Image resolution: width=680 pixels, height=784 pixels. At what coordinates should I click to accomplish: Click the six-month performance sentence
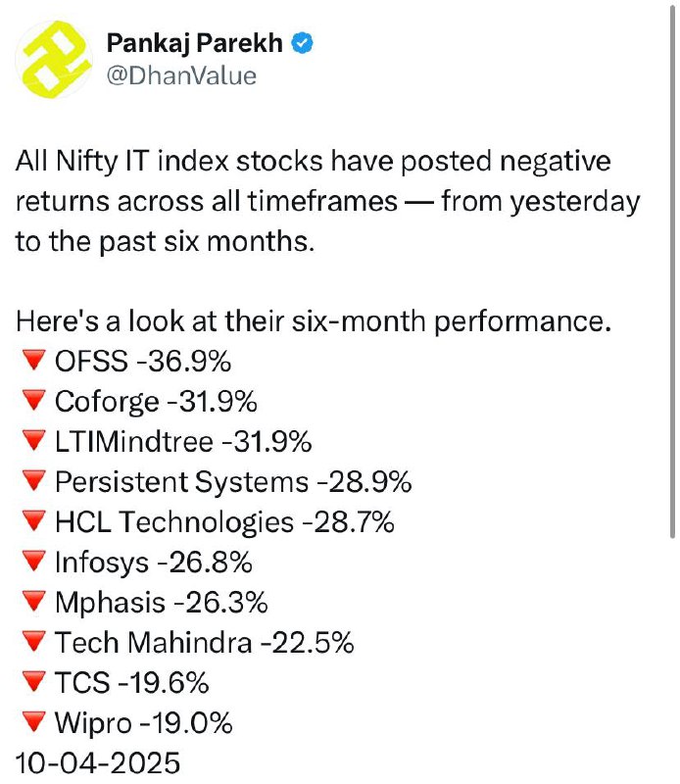(314, 321)
